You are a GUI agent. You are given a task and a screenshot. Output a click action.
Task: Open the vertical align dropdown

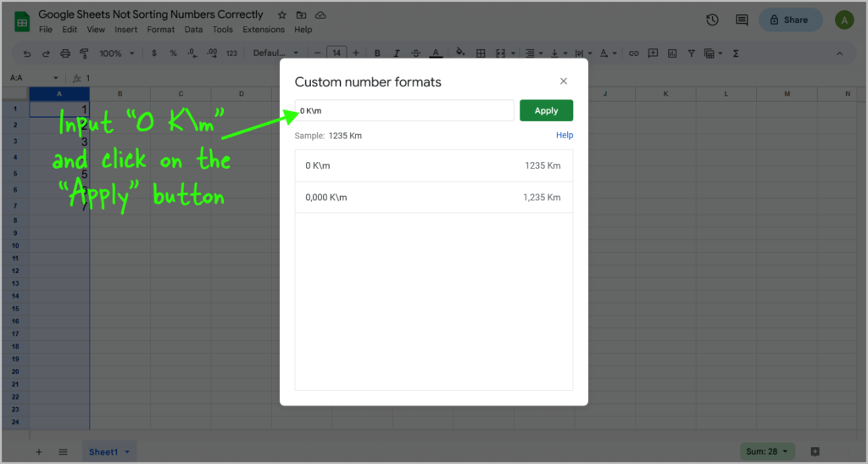pos(559,53)
